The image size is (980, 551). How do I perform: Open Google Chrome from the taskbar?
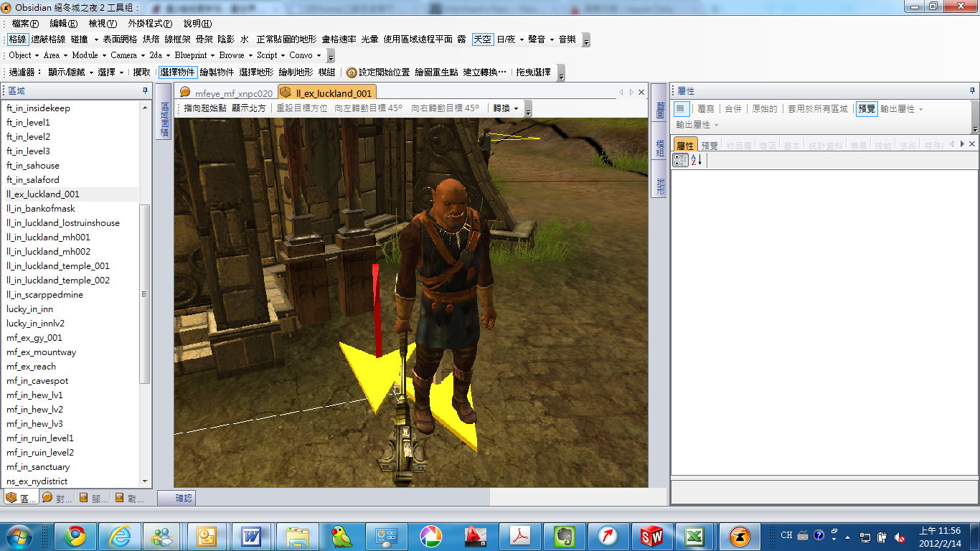(x=75, y=536)
